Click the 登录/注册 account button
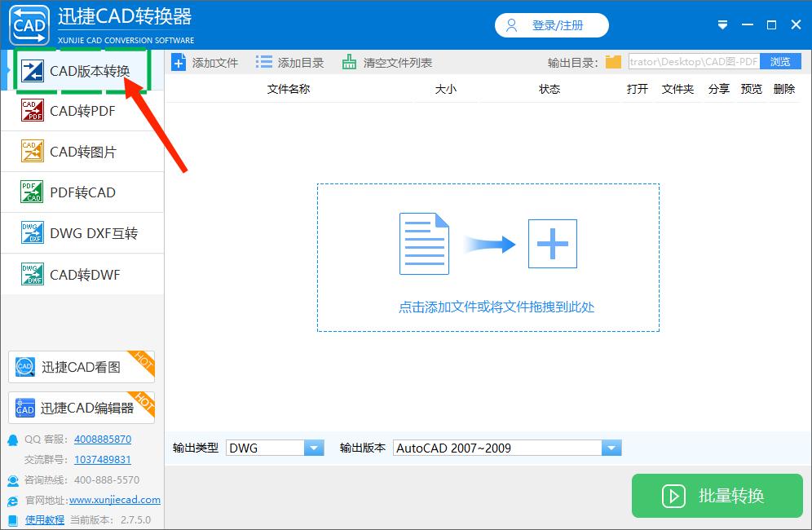The height and width of the screenshot is (530, 812). (551, 25)
